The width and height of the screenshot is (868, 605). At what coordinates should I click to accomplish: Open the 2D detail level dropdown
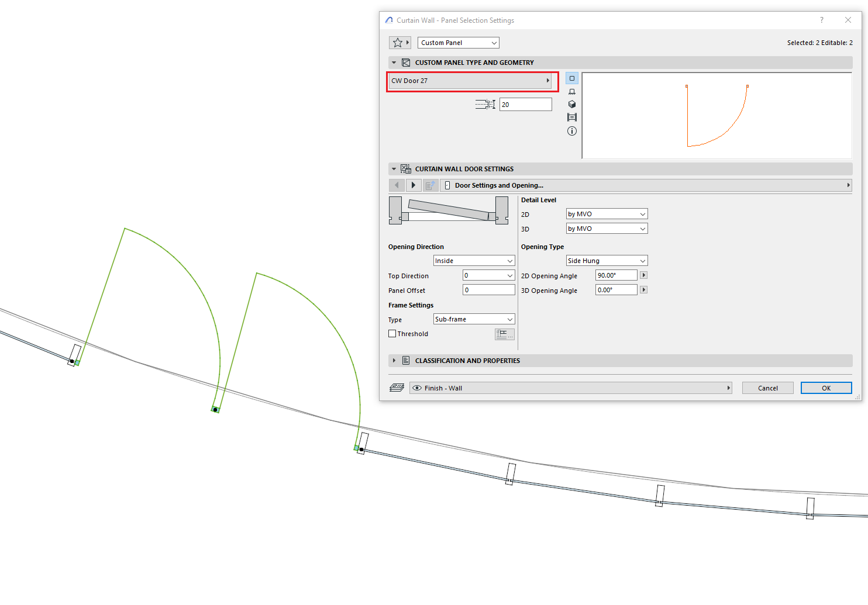tap(607, 214)
